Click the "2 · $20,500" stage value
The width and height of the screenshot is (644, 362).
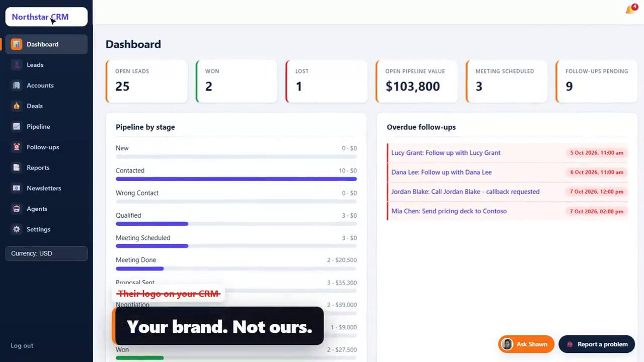click(342, 260)
